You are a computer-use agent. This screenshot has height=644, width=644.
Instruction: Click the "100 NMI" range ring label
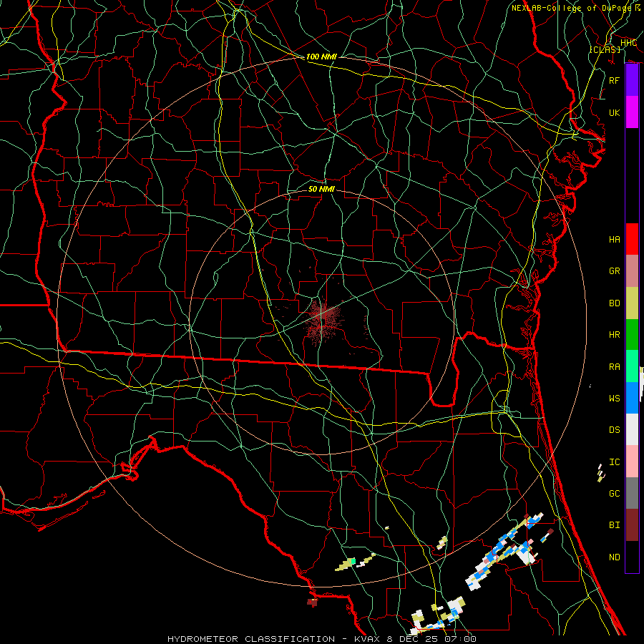321,57
